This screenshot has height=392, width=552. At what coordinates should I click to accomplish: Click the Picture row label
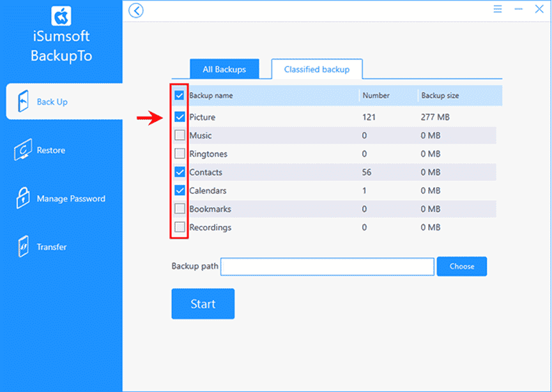(203, 117)
